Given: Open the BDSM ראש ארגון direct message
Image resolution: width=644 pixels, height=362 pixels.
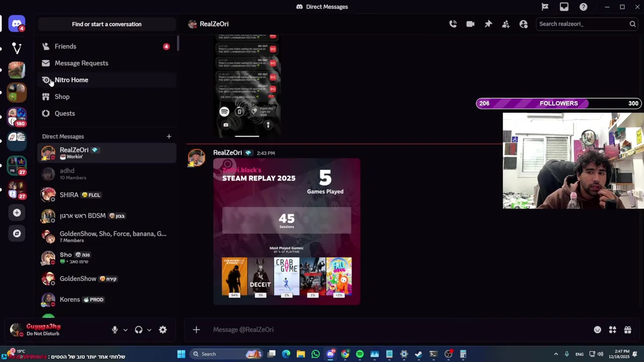Looking at the screenshot, I should tap(107, 216).
